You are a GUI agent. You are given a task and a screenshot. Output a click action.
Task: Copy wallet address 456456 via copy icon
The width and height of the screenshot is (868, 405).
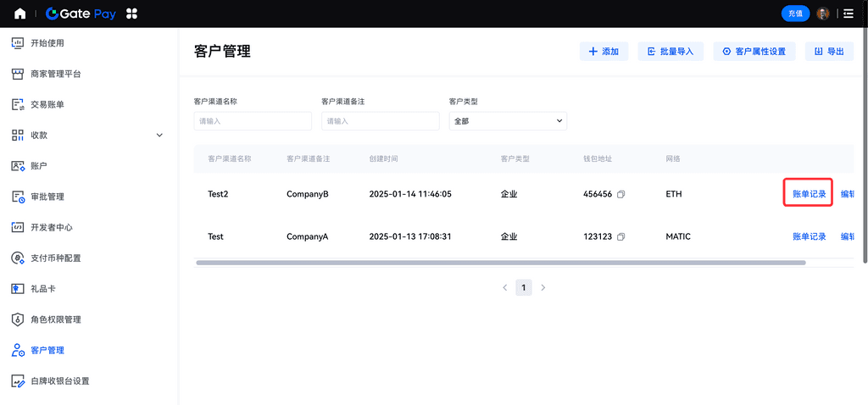620,194
